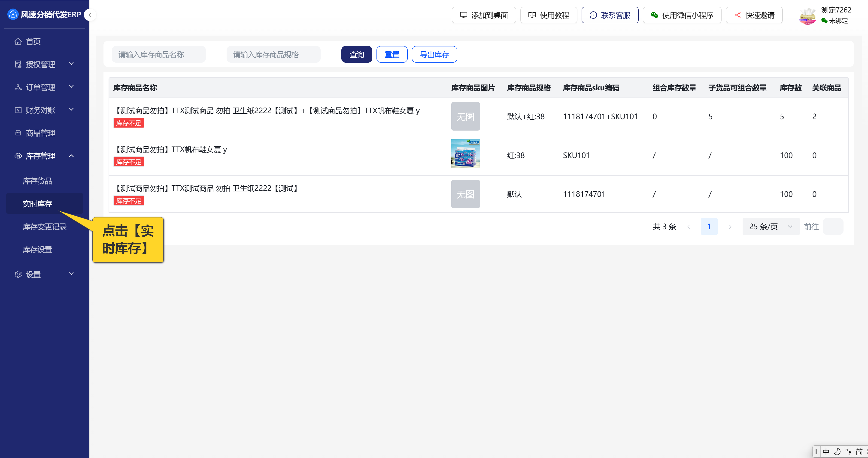The image size is (868, 458).
Task: Click the tissue product thumbnail image
Action: 465,153
